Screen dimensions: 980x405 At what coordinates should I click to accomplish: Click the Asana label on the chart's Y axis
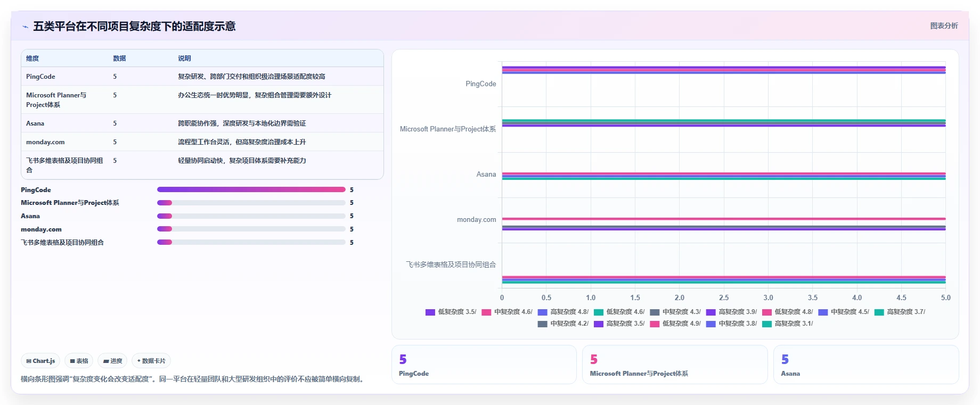click(486, 175)
